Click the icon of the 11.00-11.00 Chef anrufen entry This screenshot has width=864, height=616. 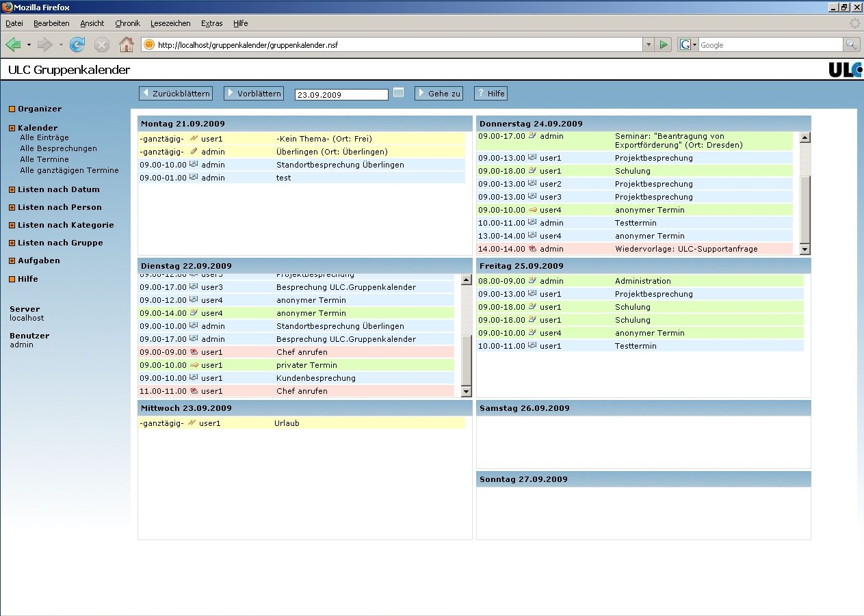(193, 391)
